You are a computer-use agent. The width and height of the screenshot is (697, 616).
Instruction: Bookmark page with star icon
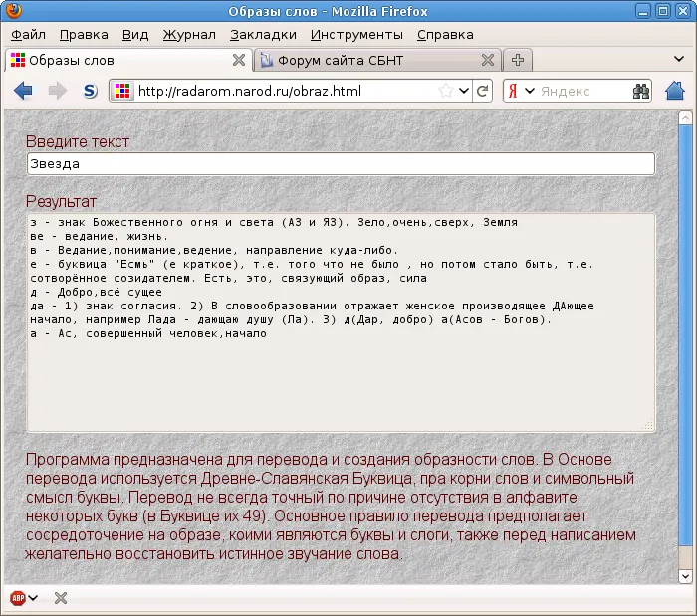click(445, 92)
